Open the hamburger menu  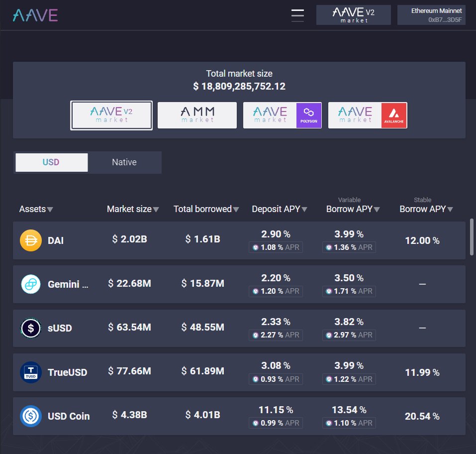297,15
